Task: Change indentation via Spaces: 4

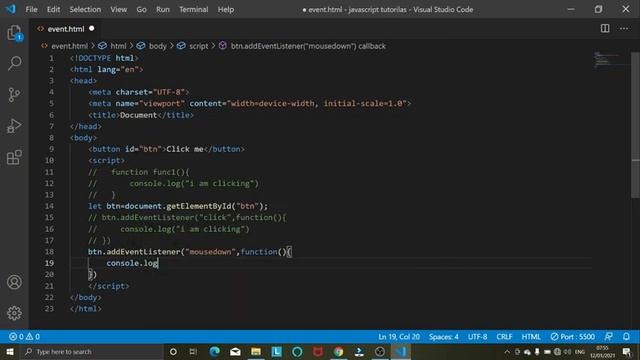Action: tap(443, 337)
